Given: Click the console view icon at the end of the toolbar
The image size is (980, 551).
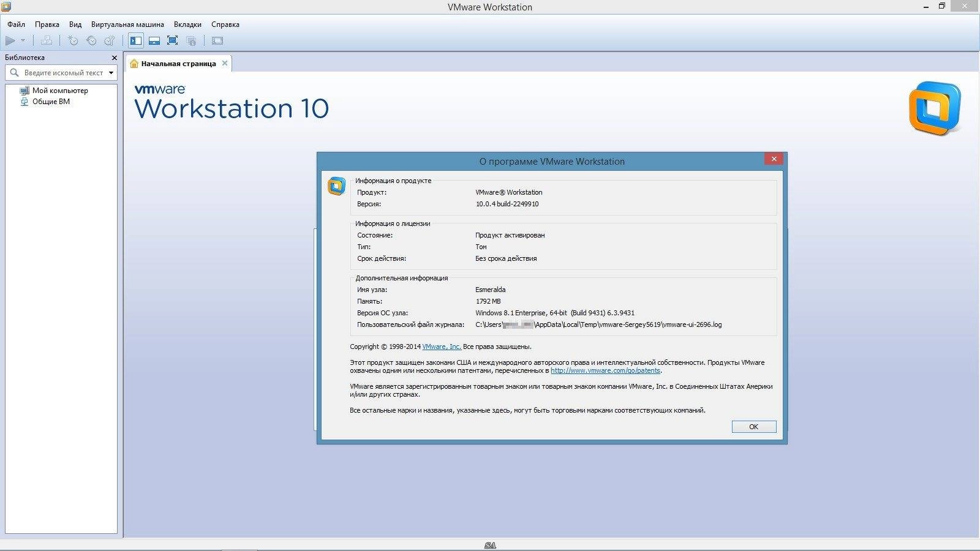Looking at the screenshot, I should (217, 40).
